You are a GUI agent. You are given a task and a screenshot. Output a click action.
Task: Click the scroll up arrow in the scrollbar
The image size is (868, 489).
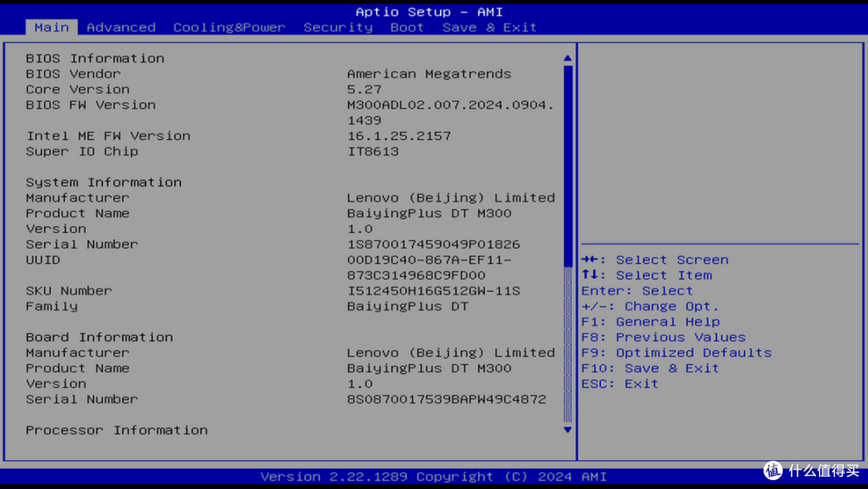pyautogui.click(x=567, y=59)
